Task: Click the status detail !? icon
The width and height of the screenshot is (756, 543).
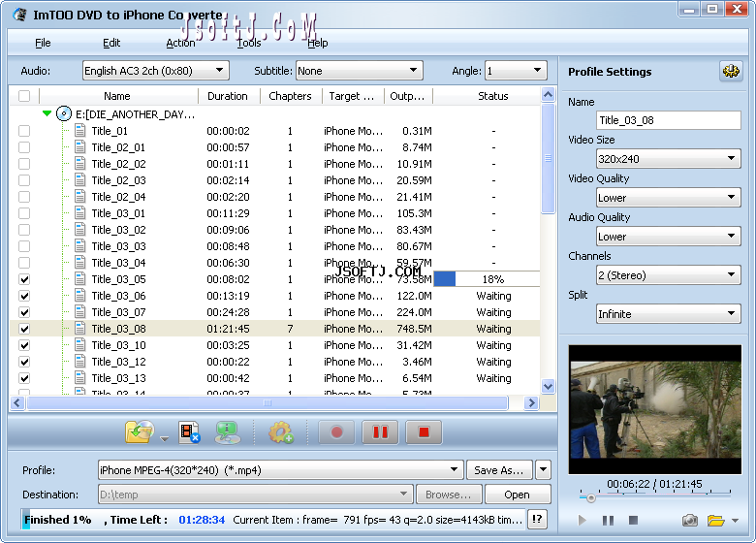Action: (x=537, y=520)
